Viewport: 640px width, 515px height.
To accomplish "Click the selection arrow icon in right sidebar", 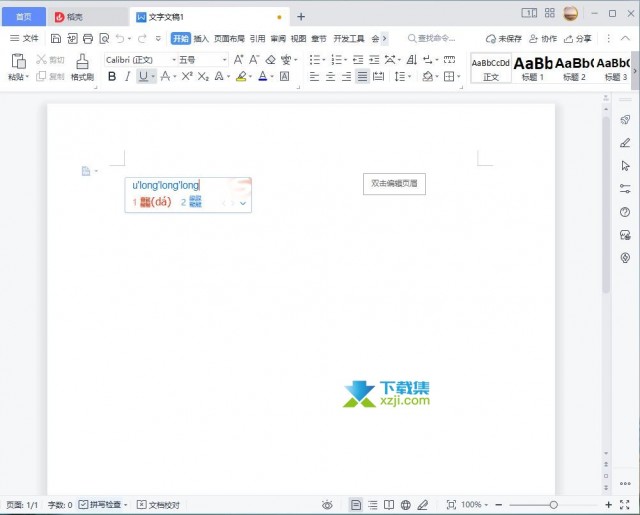I will pos(625,166).
